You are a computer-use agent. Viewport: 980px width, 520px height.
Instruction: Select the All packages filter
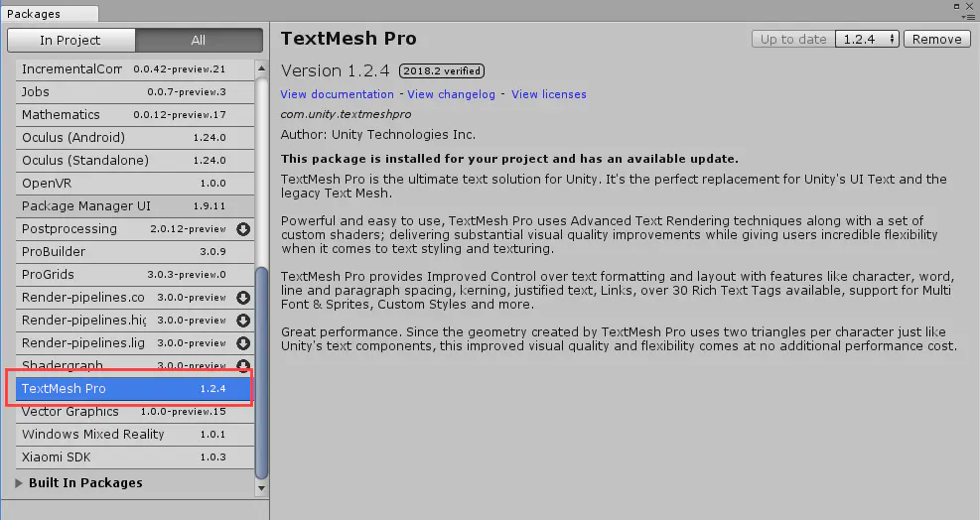click(x=199, y=40)
